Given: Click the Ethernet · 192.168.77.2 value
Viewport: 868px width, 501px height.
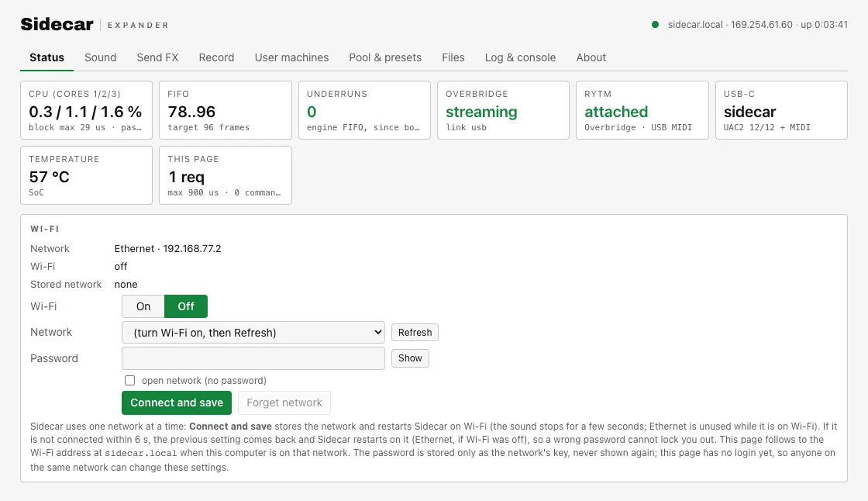Looking at the screenshot, I should point(167,249).
